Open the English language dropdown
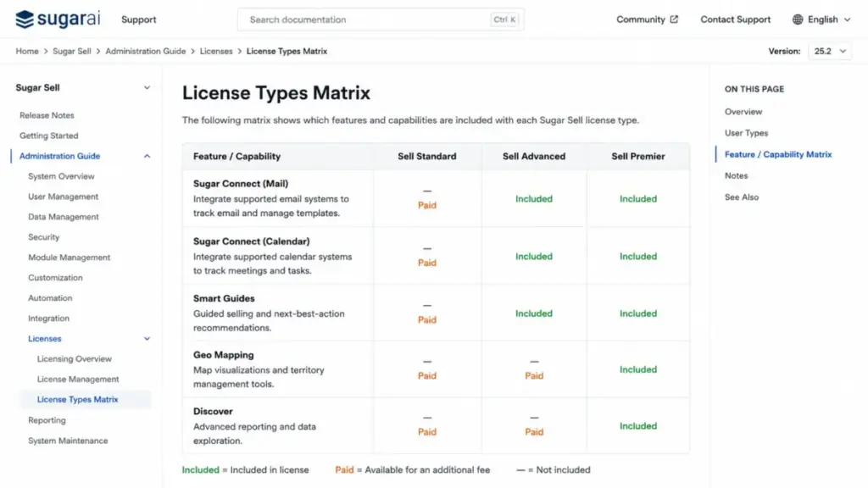Screen dimensions: 868x488 822,19
